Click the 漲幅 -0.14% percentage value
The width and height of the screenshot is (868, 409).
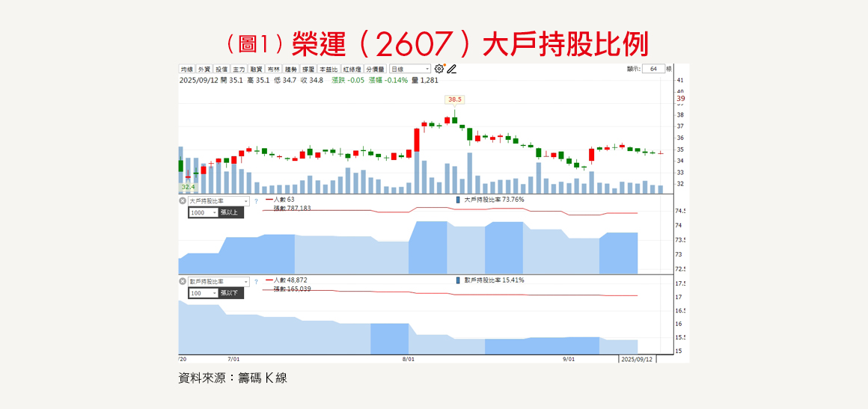388,80
